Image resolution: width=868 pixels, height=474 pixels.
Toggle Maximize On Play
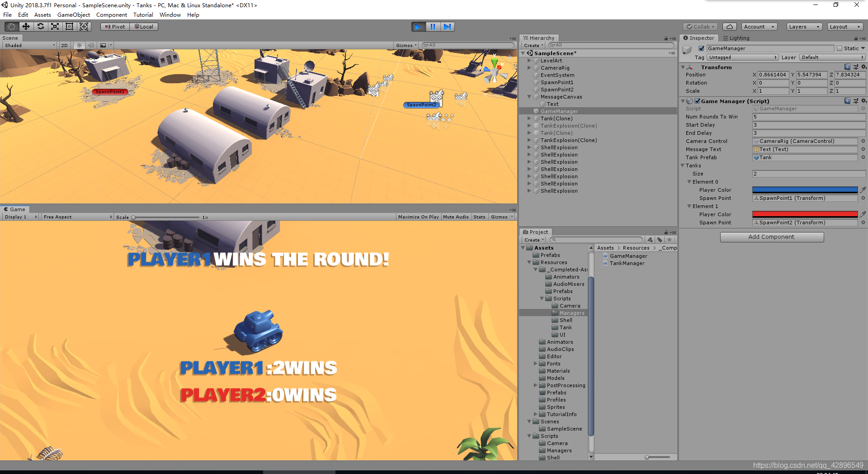pos(418,217)
